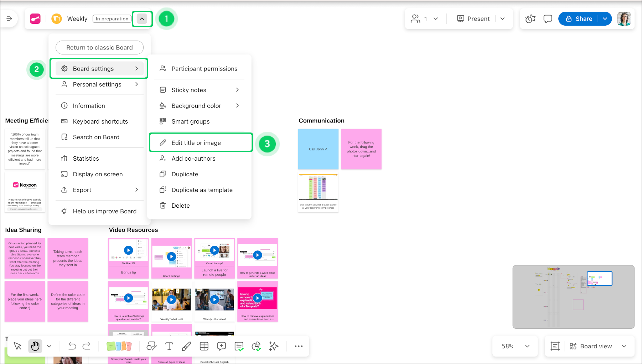Click the text tool in the toolbar
The height and width of the screenshot is (364, 642).
tap(169, 346)
